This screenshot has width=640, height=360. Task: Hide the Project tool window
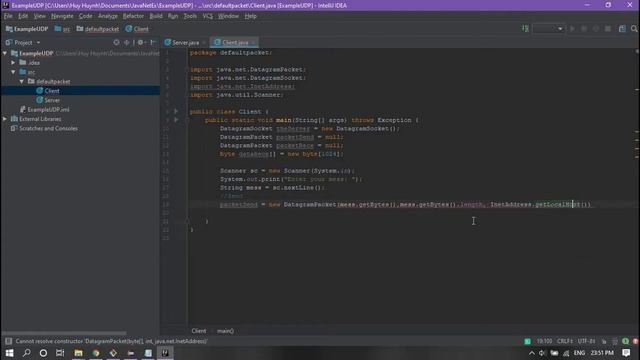pos(153,42)
